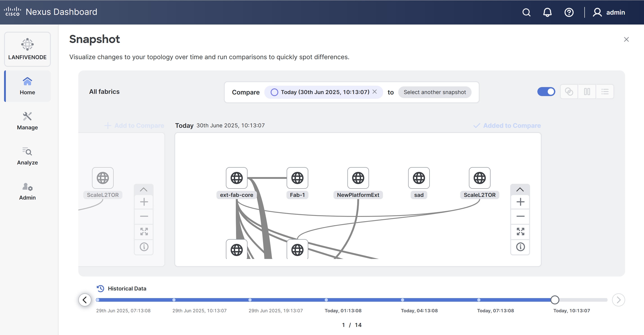Select timeline point 29th Jun 10:13:07

point(174,300)
